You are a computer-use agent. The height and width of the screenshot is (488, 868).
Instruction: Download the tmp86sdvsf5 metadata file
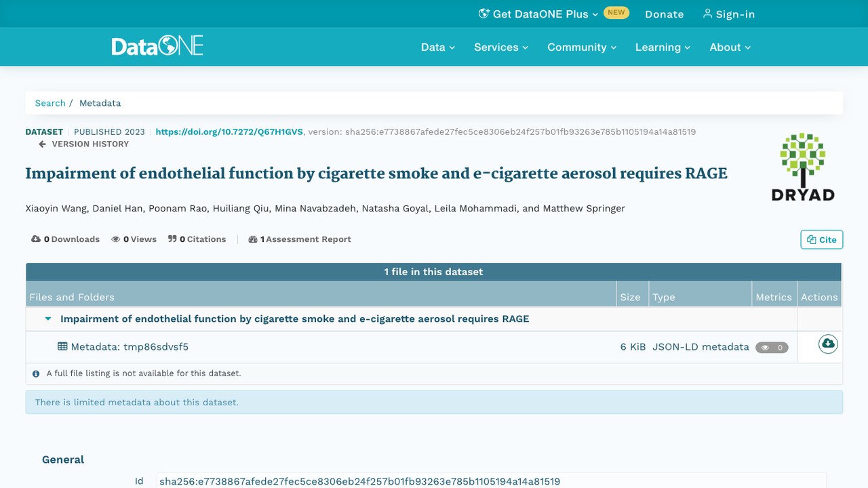tap(827, 344)
